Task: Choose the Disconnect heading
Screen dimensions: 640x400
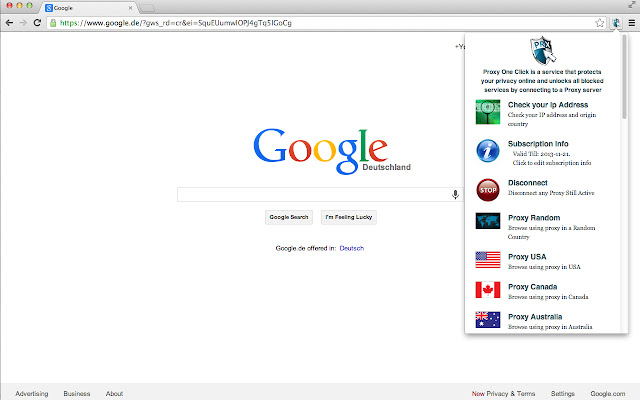Action: [x=528, y=183]
